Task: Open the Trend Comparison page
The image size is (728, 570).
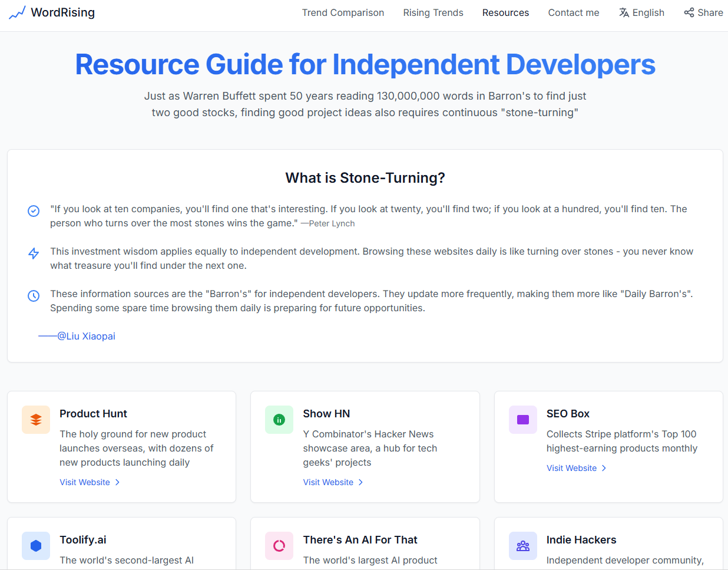Action: [x=343, y=12]
